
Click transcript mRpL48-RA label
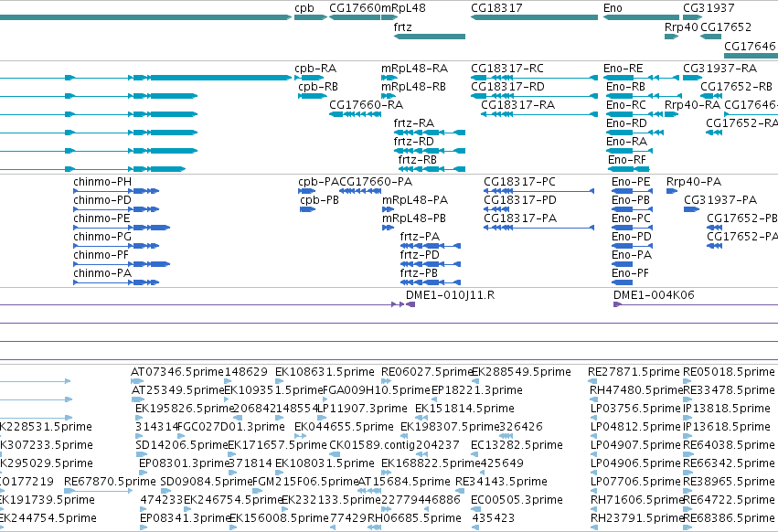[x=415, y=68]
